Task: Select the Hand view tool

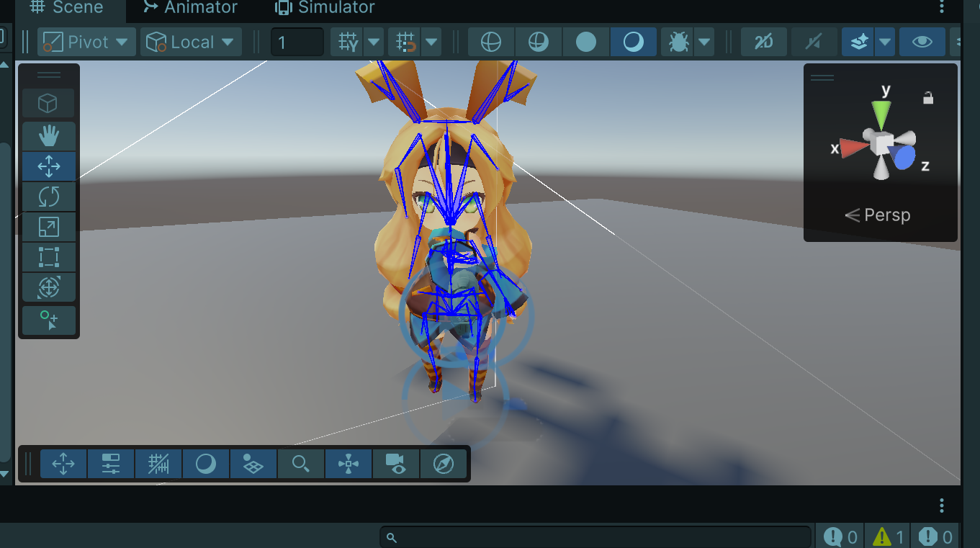Action: click(x=48, y=135)
